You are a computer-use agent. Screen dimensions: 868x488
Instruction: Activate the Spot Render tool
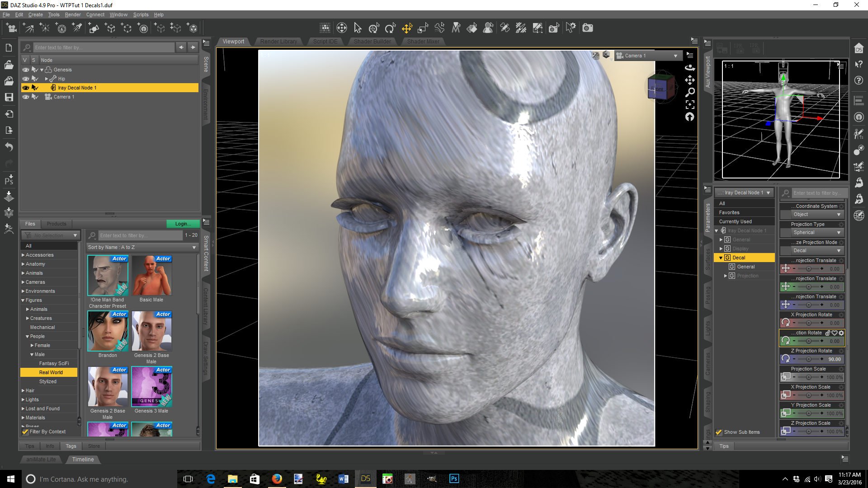coord(554,28)
